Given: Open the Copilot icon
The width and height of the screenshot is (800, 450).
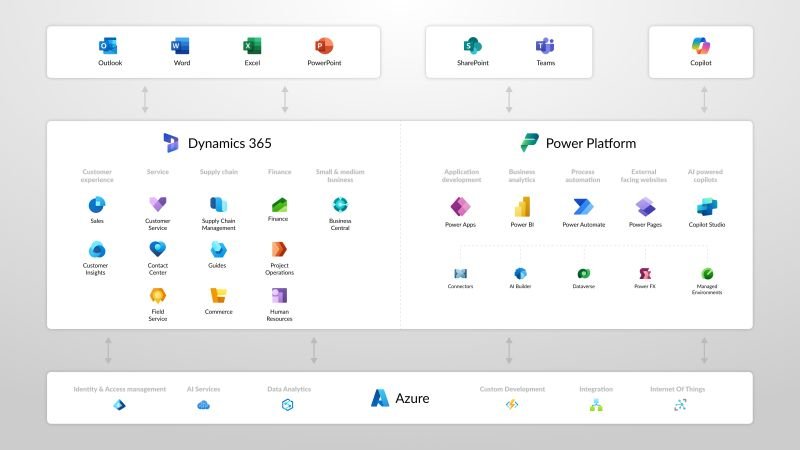Looking at the screenshot, I should 701,46.
